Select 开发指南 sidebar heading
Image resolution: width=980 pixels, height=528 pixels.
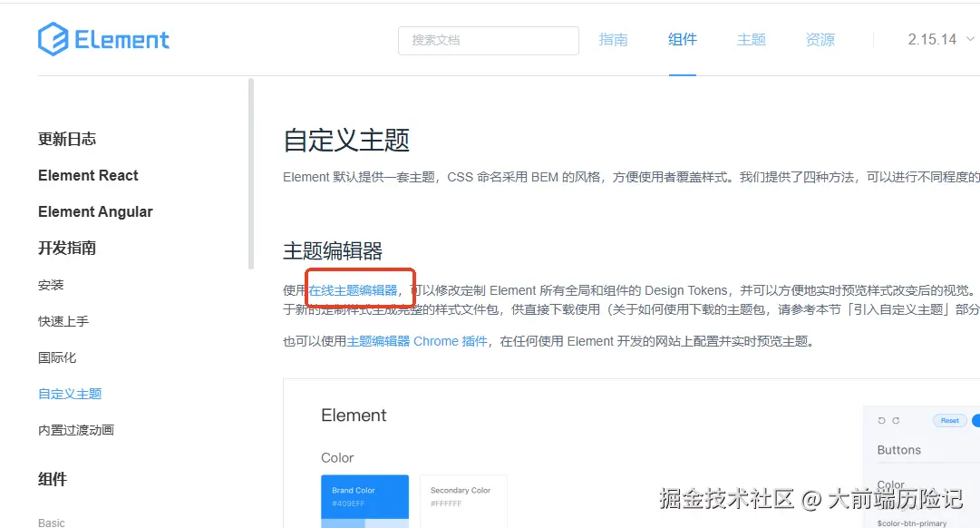tap(67, 248)
